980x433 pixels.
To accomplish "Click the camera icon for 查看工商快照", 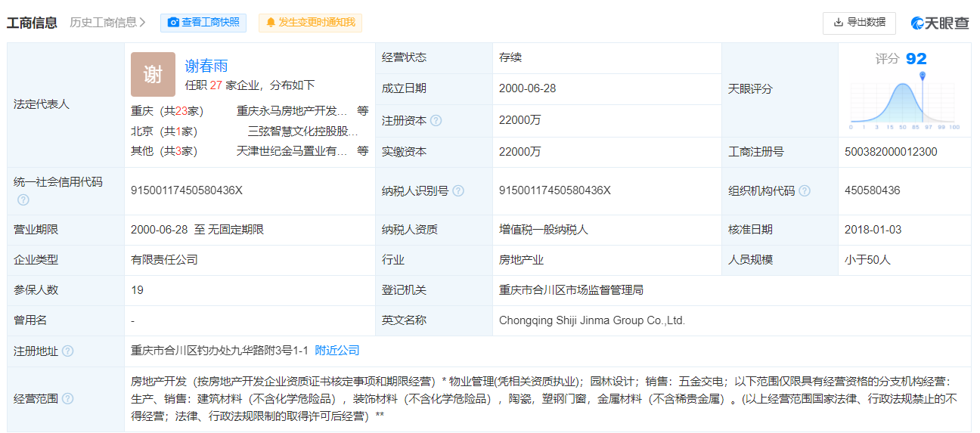I will [x=173, y=23].
